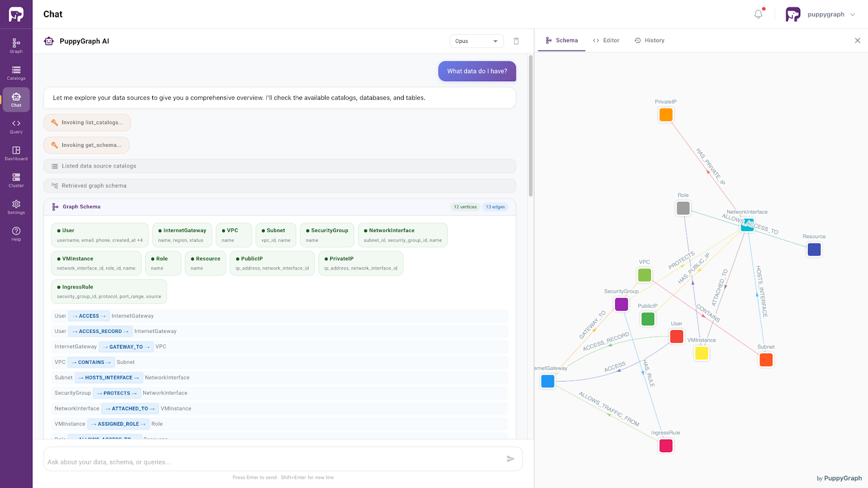
Task: Expand Listed data source catalogs row
Action: tap(280, 166)
